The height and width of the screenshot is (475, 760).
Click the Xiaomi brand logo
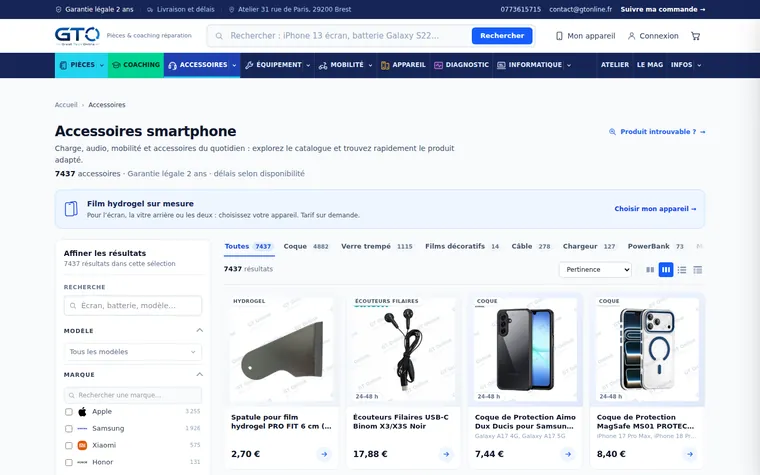(82, 445)
